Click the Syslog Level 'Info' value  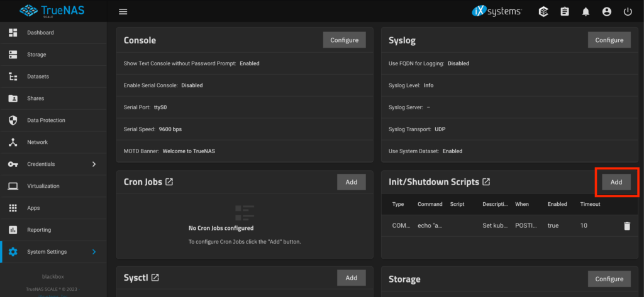tap(429, 85)
